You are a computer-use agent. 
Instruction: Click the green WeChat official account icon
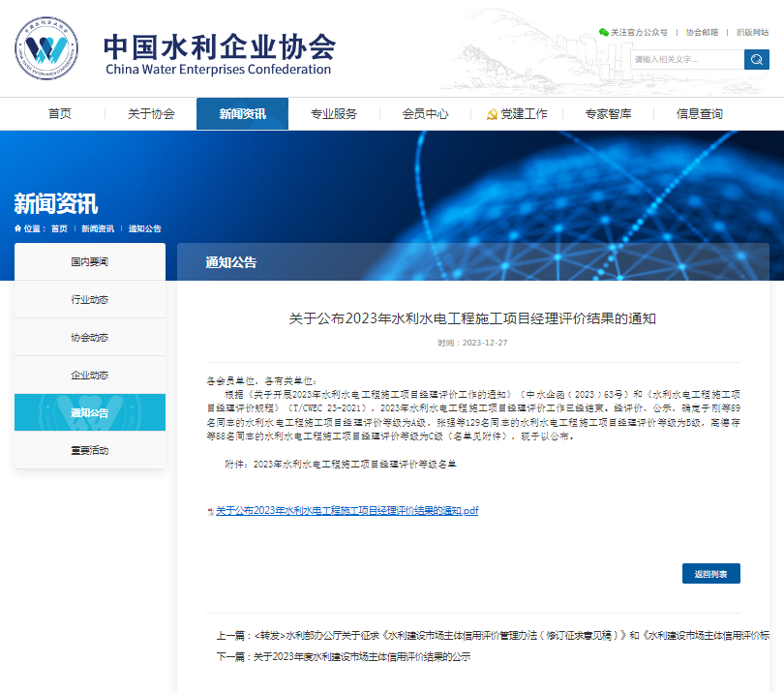click(603, 30)
